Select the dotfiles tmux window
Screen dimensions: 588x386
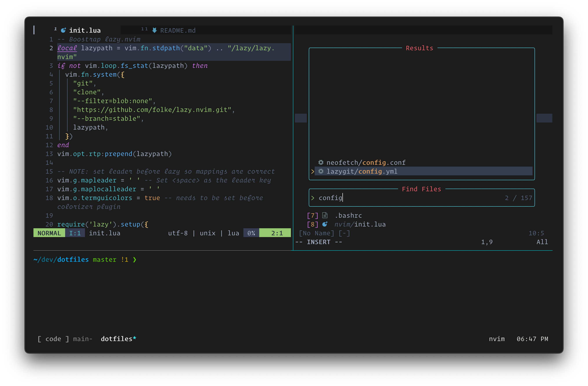pos(119,339)
